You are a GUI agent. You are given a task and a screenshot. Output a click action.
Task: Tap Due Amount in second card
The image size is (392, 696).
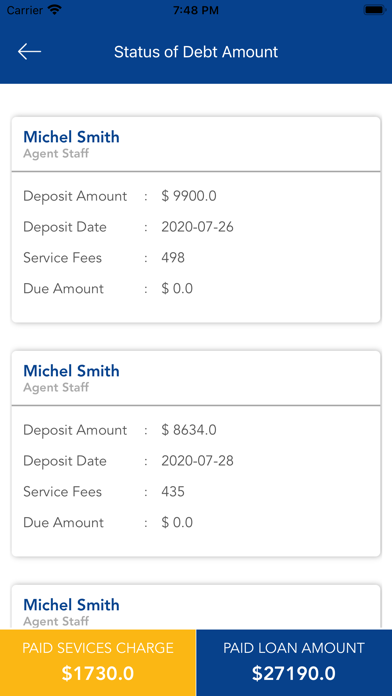pyautogui.click(x=63, y=523)
